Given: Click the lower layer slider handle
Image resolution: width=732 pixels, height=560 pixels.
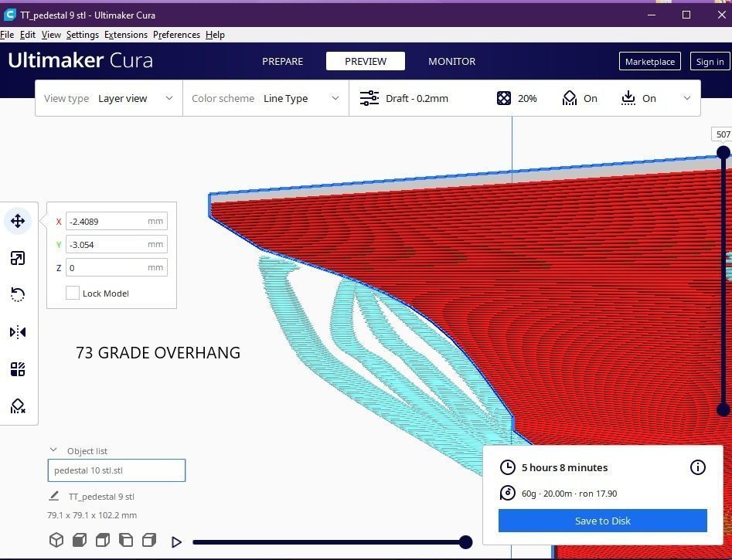Looking at the screenshot, I should 723,409.
